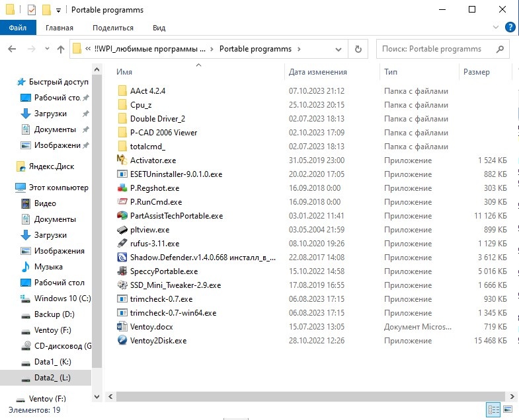This screenshot has height=420, width=519.
Task: Select the P-CAD 2006 Viewer folder name
Action: [x=163, y=132]
